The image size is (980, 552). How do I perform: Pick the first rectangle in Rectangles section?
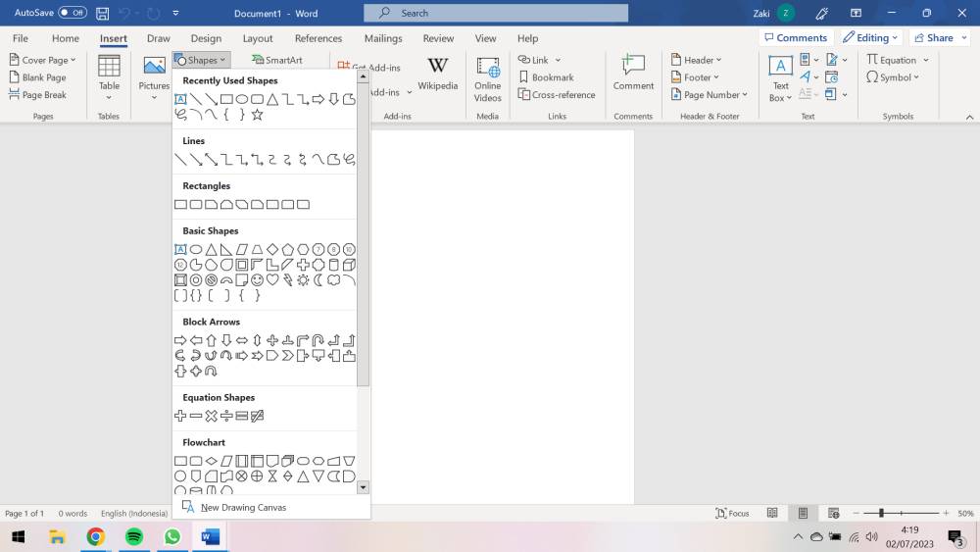pyautogui.click(x=180, y=204)
